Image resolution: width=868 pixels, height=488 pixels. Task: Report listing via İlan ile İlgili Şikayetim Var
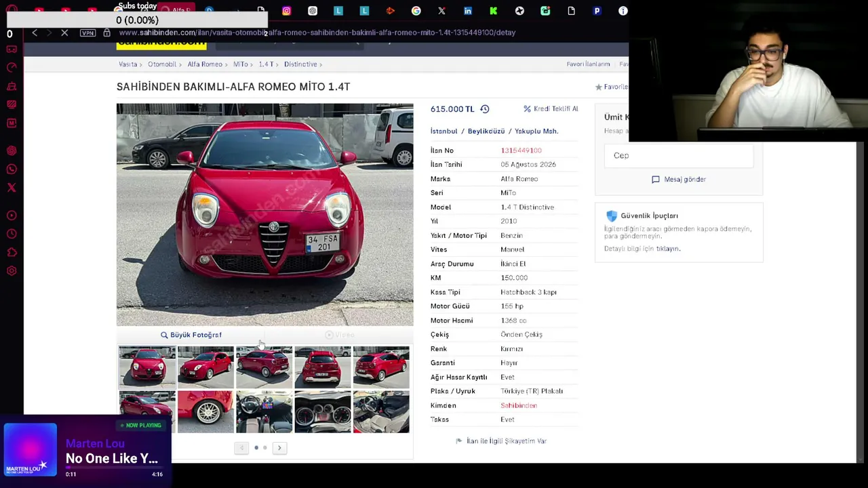pyautogui.click(x=501, y=441)
